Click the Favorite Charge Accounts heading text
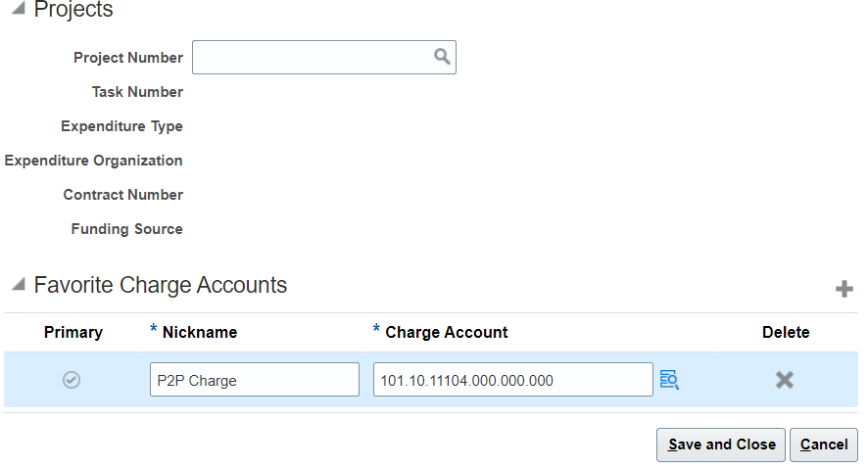This screenshot has height=468, width=868. click(x=161, y=285)
